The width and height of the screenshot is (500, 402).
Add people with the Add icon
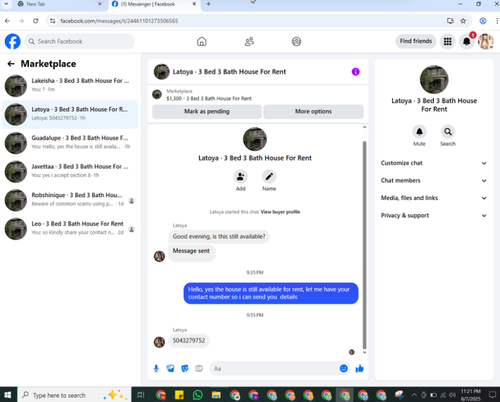point(240,177)
